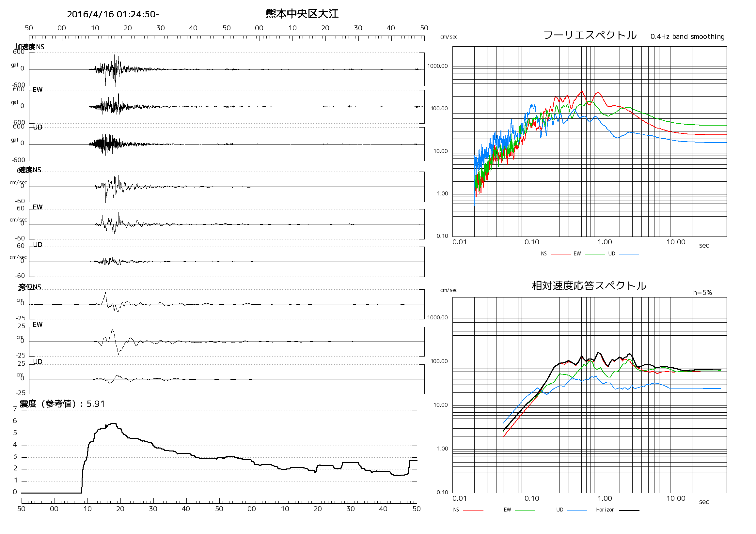756x534 pixels.
Task: Click the 熊本中央区大江 station title
Action: click(x=302, y=14)
